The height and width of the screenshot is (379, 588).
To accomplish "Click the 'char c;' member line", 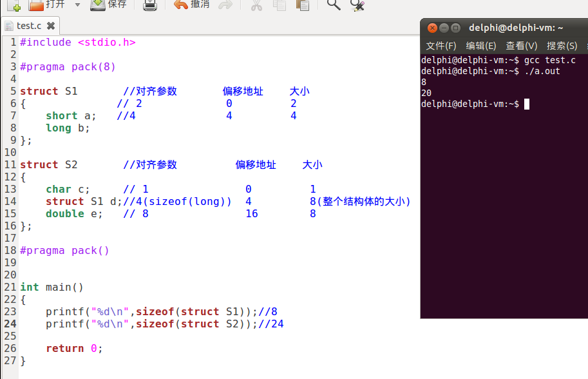I will pos(68,189).
